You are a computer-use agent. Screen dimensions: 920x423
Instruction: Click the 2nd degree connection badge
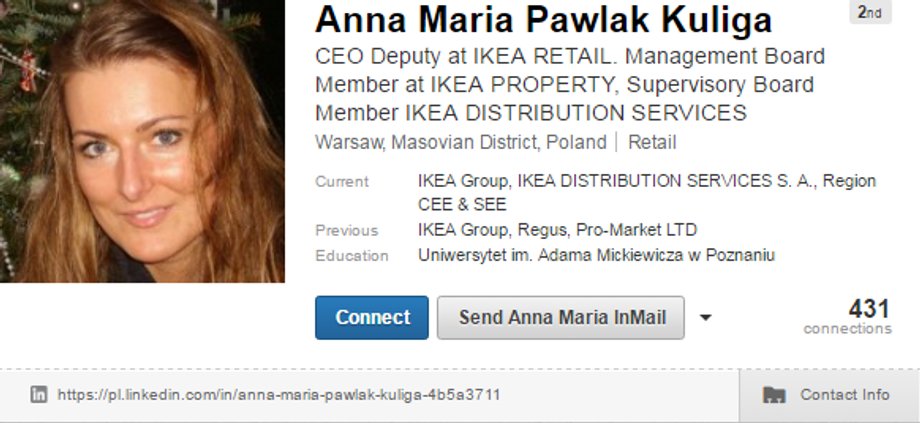pyautogui.click(x=870, y=12)
